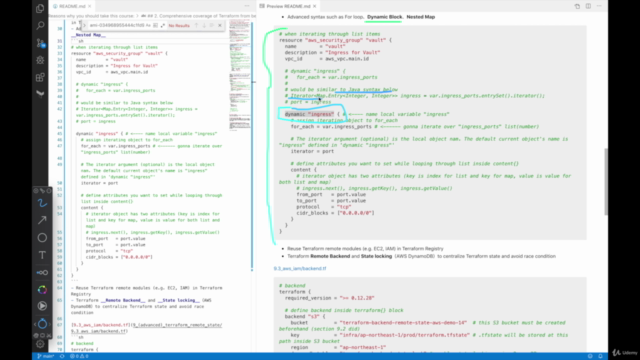Close the find widget
The height and width of the screenshot is (360, 640).
pos(220,25)
